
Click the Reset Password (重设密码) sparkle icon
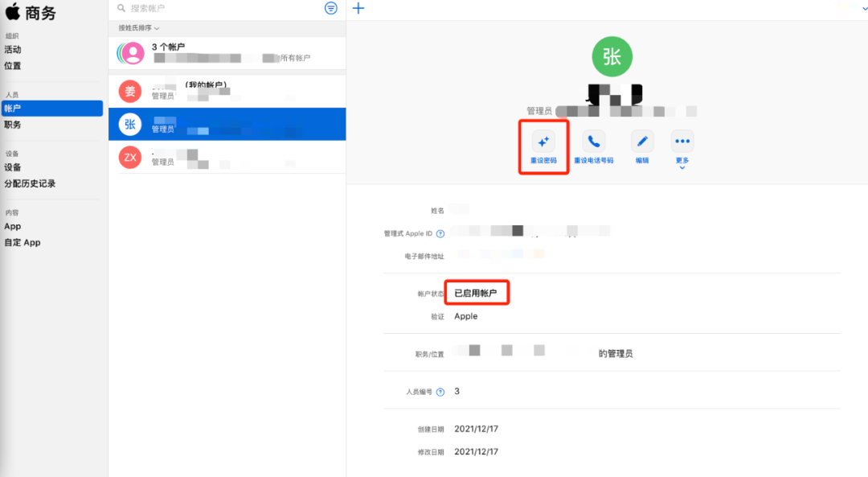coord(543,142)
